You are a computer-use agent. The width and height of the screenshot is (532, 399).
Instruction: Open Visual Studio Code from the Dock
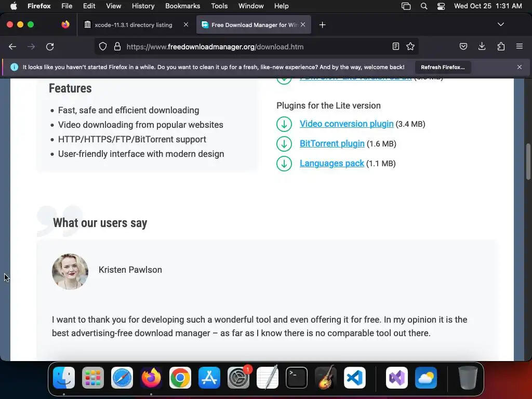pos(354,378)
